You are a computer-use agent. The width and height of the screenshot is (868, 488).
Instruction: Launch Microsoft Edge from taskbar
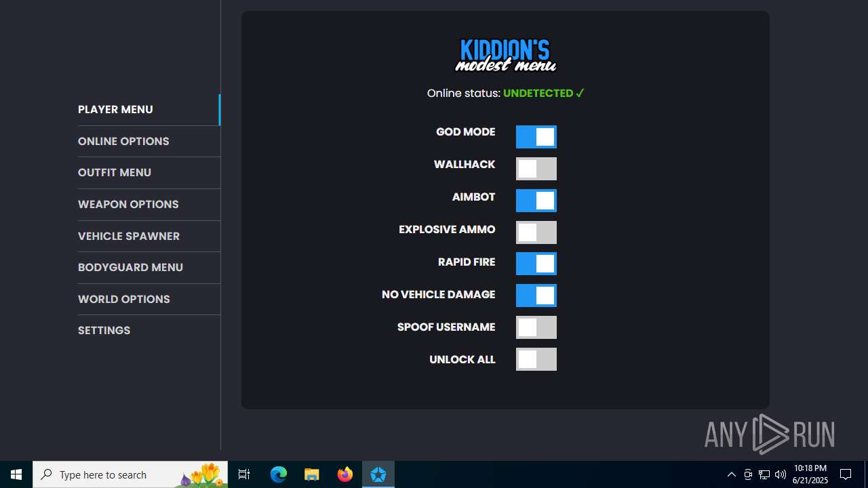coord(279,474)
